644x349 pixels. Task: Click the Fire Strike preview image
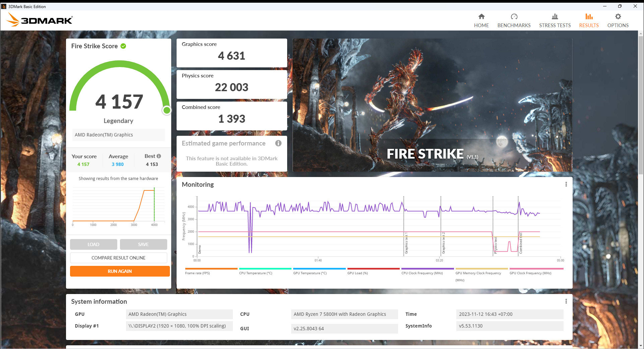[x=432, y=105]
